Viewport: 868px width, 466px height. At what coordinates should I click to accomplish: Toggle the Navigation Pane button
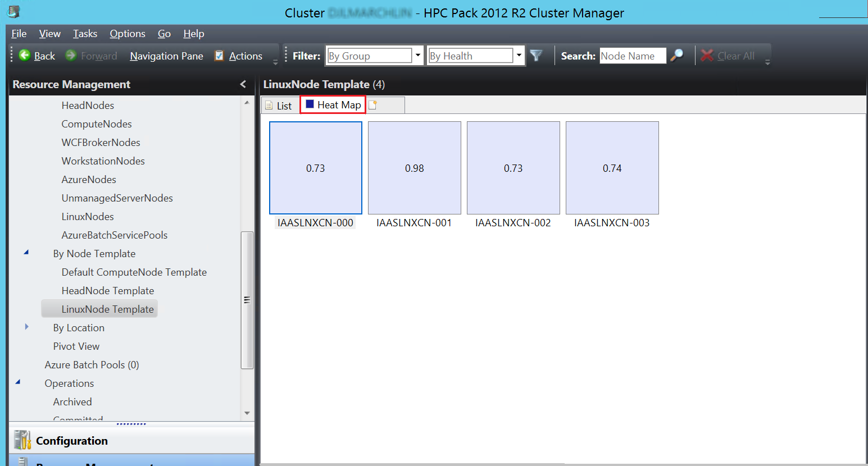166,56
